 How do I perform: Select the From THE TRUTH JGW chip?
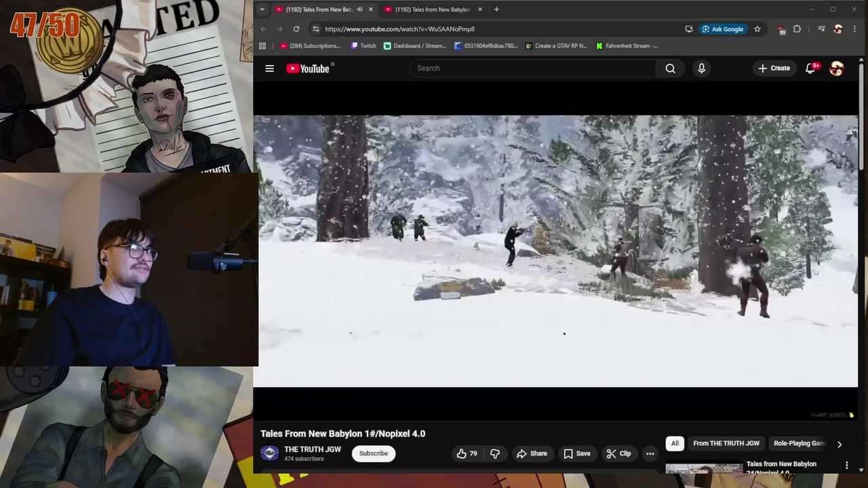pyautogui.click(x=726, y=443)
